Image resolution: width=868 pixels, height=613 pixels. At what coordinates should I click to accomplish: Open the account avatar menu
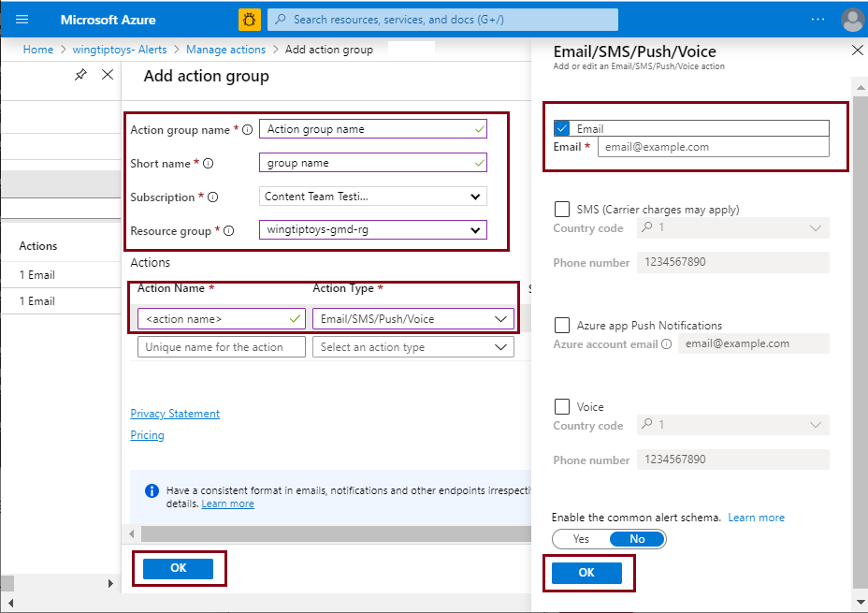click(x=852, y=19)
